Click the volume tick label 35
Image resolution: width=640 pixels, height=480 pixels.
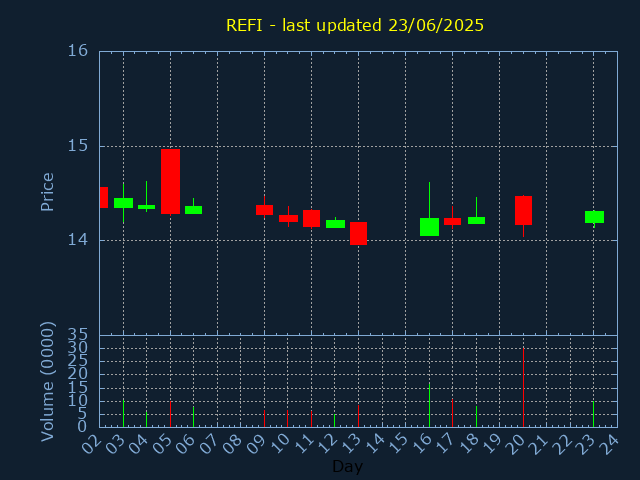click(x=78, y=336)
